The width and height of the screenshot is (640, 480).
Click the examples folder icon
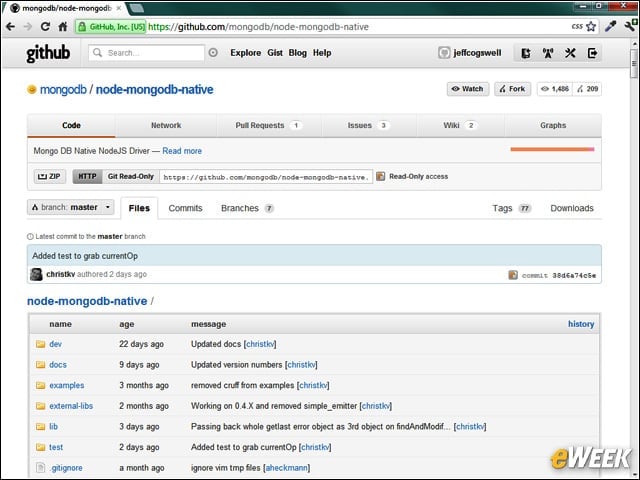[x=40, y=385]
